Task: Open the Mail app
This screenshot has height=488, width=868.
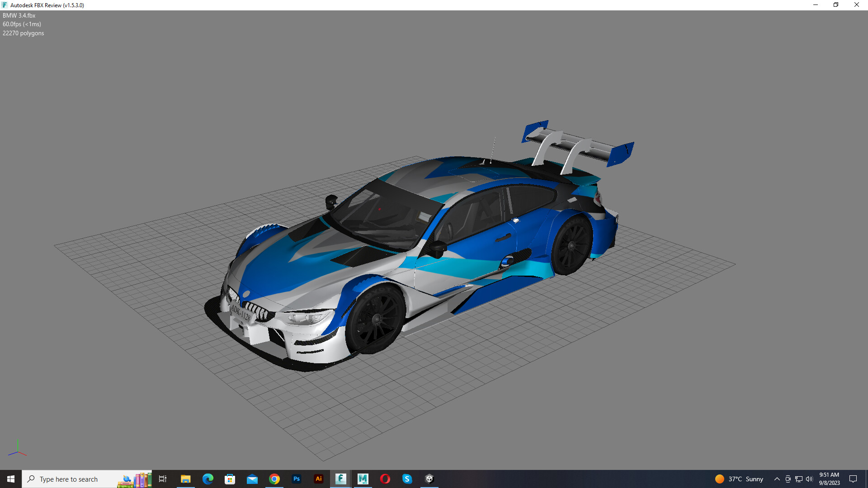Action: click(x=252, y=479)
